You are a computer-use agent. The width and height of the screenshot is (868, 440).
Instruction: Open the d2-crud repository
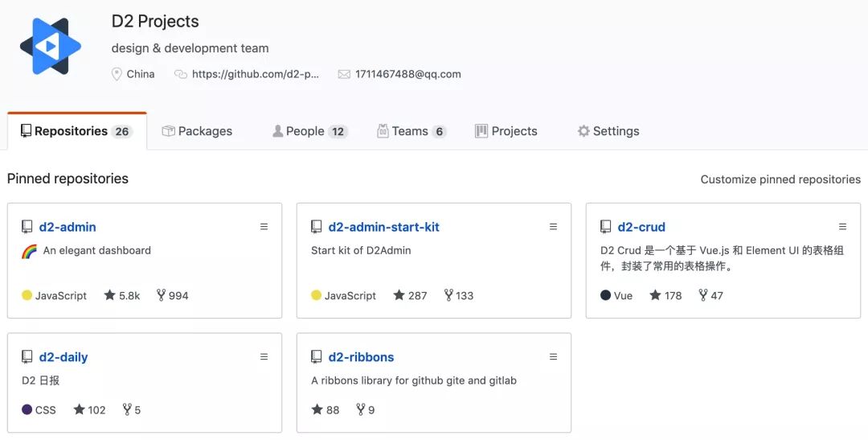point(641,227)
